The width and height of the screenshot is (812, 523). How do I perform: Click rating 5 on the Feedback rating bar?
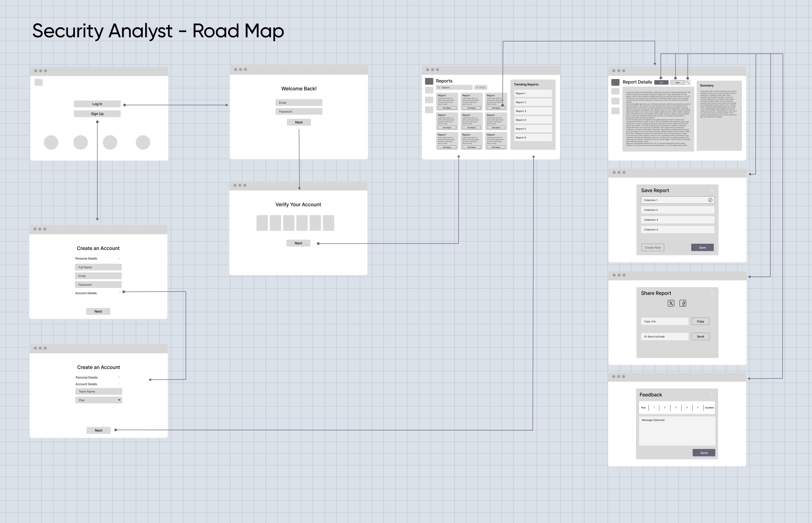(698, 408)
